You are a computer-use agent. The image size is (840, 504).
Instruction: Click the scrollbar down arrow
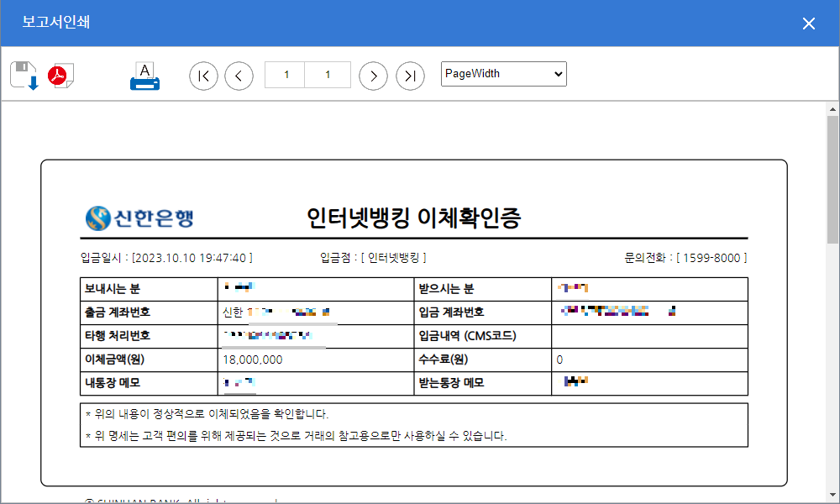click(832, 496)
